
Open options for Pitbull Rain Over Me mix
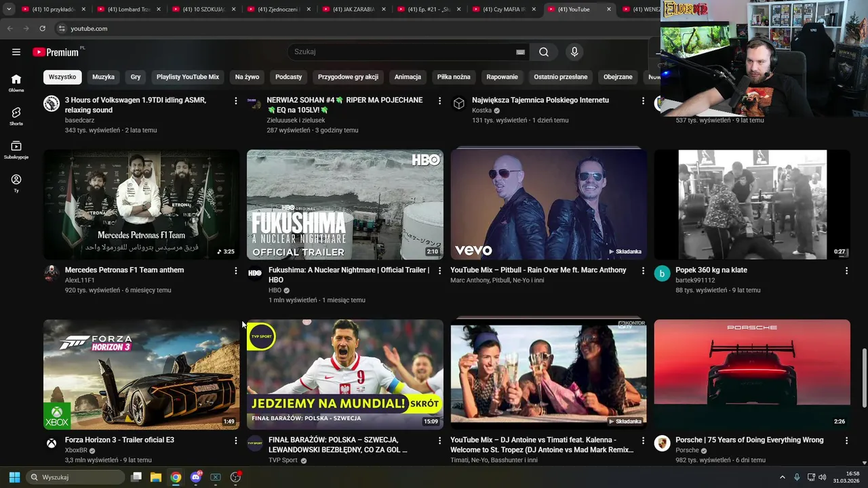pyautogui.click(x=643, y=270)
